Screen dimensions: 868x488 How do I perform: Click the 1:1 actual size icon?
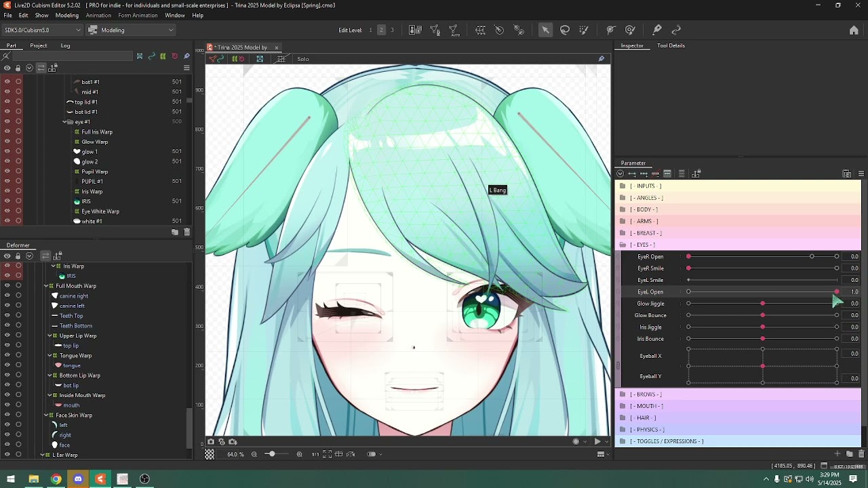tap(315, 454)
